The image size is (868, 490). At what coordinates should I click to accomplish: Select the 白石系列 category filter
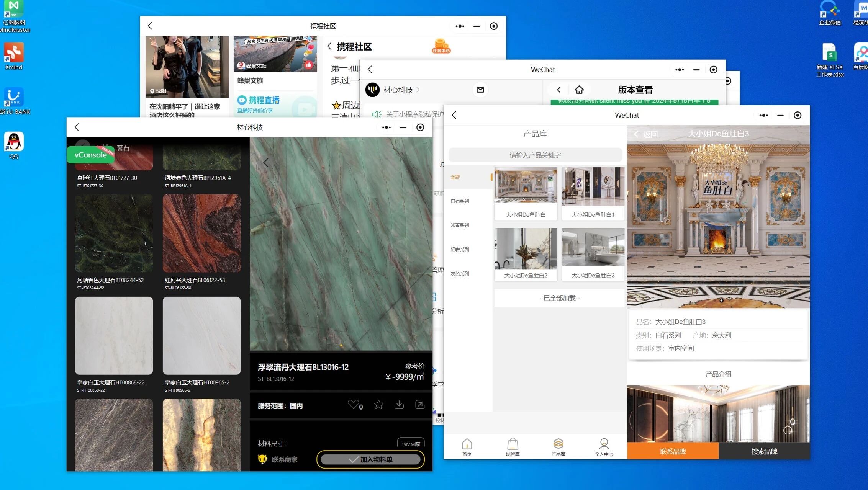(460, 201)
